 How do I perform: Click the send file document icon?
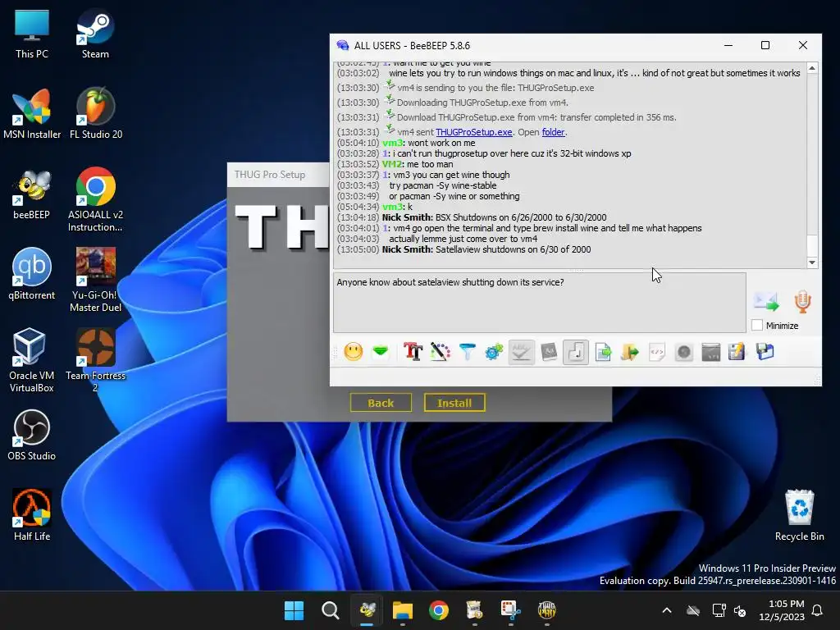(603, 352)
